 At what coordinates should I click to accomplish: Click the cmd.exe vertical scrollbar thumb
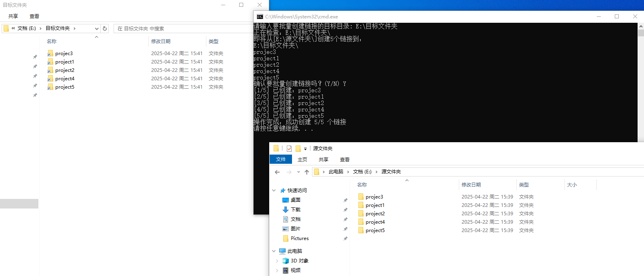pos(641,33)
